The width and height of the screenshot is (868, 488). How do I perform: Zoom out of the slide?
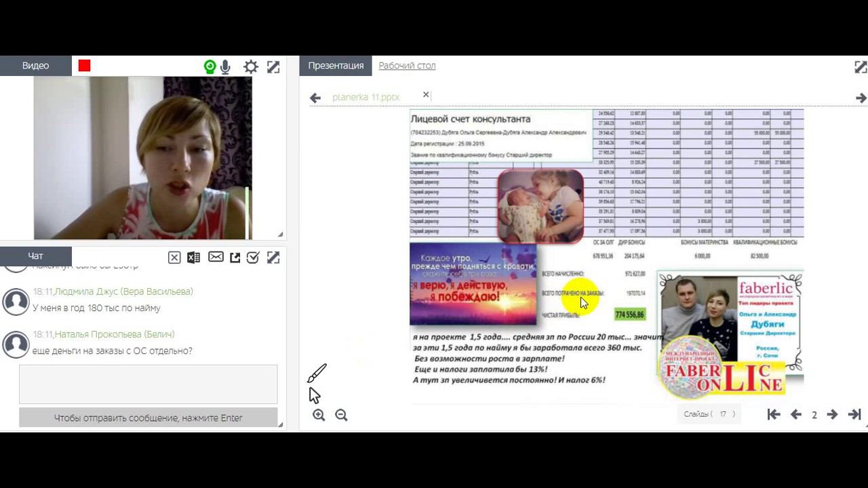(341, 415)
